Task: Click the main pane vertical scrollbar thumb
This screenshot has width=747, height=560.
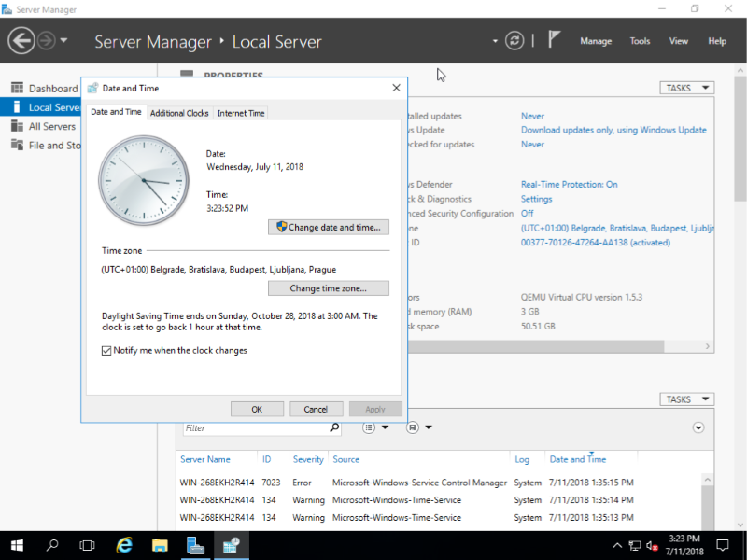Action: tap(740, 138)
